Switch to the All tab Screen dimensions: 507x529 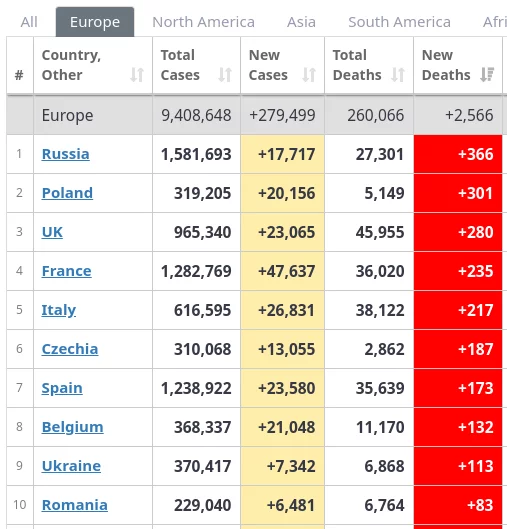(x=29, y=22)
